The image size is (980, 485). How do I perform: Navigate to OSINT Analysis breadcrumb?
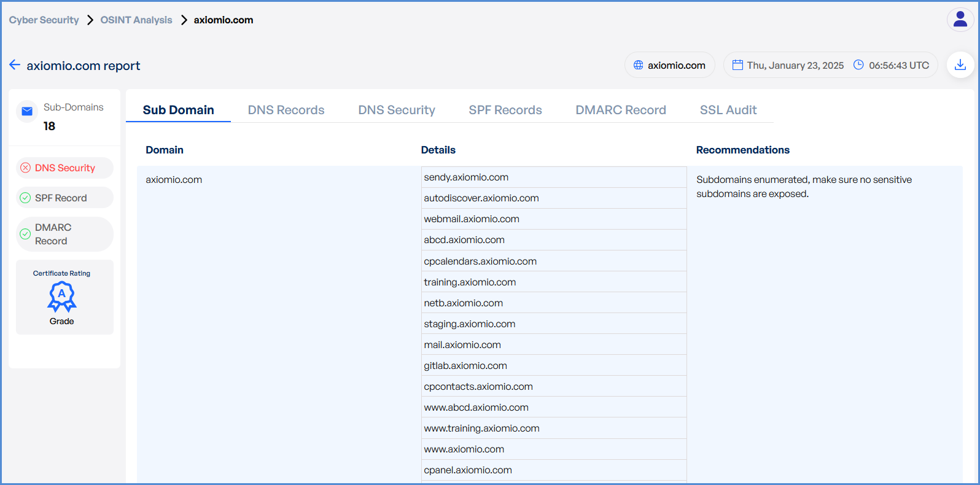(136, 20)
